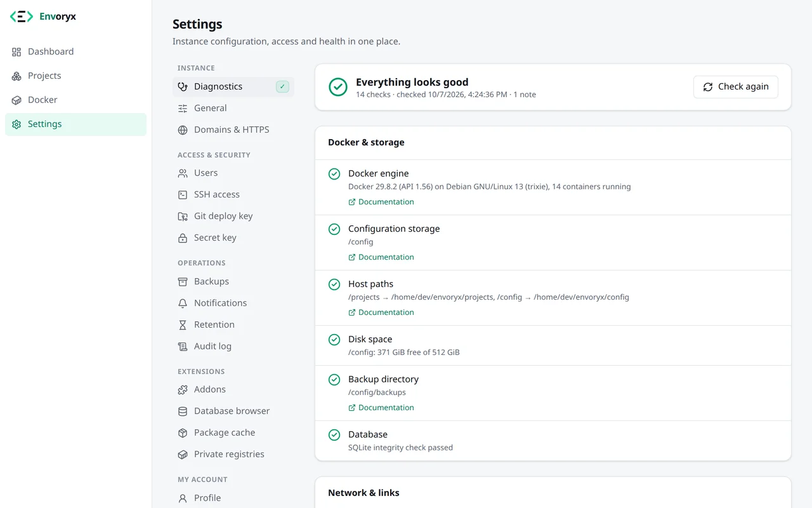Open the Users settings page
Screen dimensions: 812x508
coord(233,173)
